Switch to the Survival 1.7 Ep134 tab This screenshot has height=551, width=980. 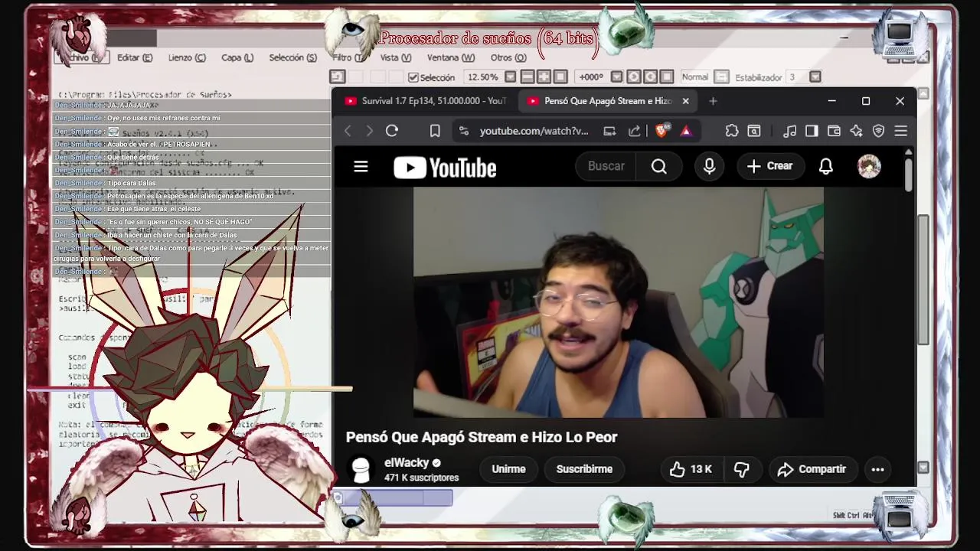426,101
